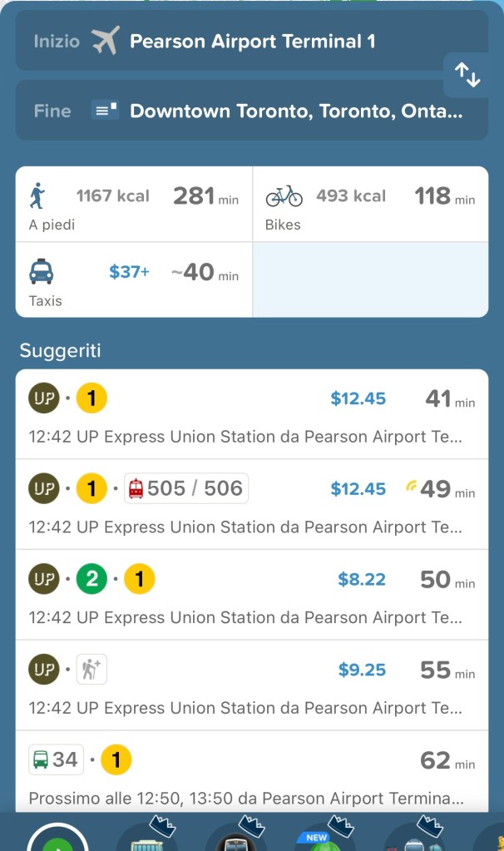Open the $8.22 route taking 50 min
The image size is (504, 851).
click(x=251, y=595)
